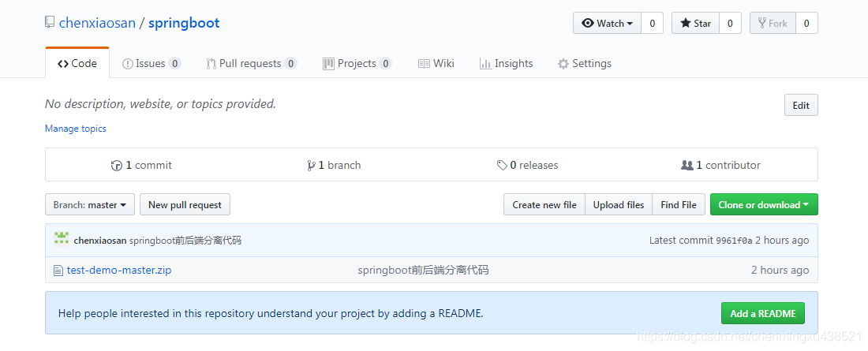Click the repository book icon beside chenxiaosan

pos(50,23)
